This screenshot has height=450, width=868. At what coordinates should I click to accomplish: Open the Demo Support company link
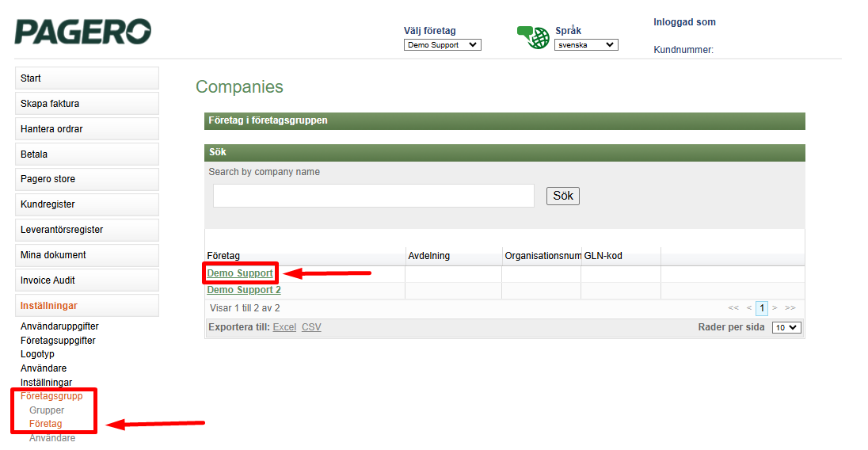240,273
